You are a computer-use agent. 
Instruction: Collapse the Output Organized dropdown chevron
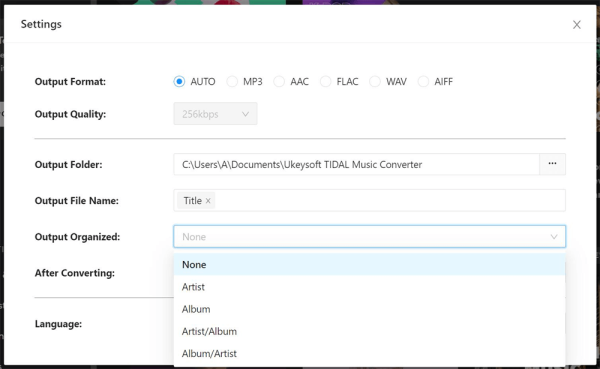point(554,237)
